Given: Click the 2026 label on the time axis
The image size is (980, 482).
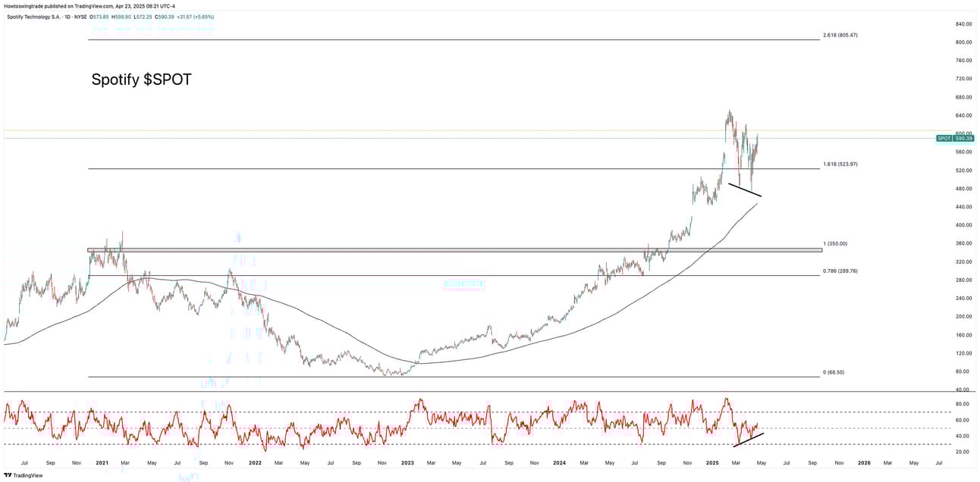Looking at the screenshot, I should click(864, 462).
